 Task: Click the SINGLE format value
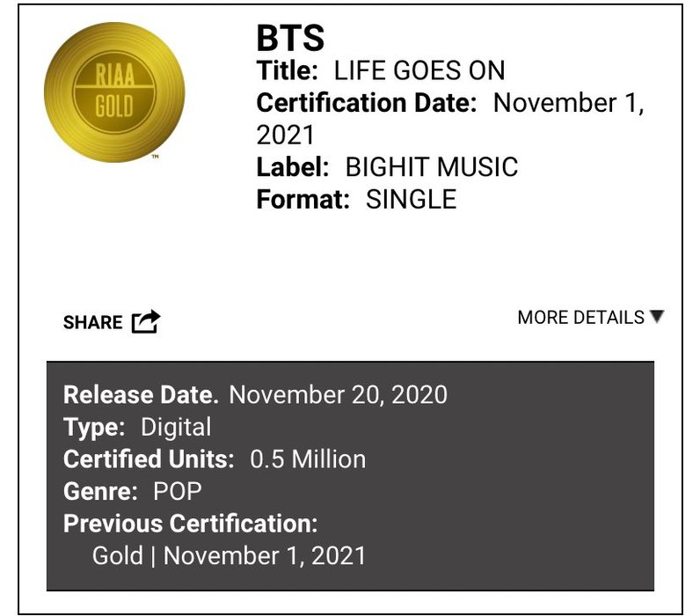(x=412, y=199)
